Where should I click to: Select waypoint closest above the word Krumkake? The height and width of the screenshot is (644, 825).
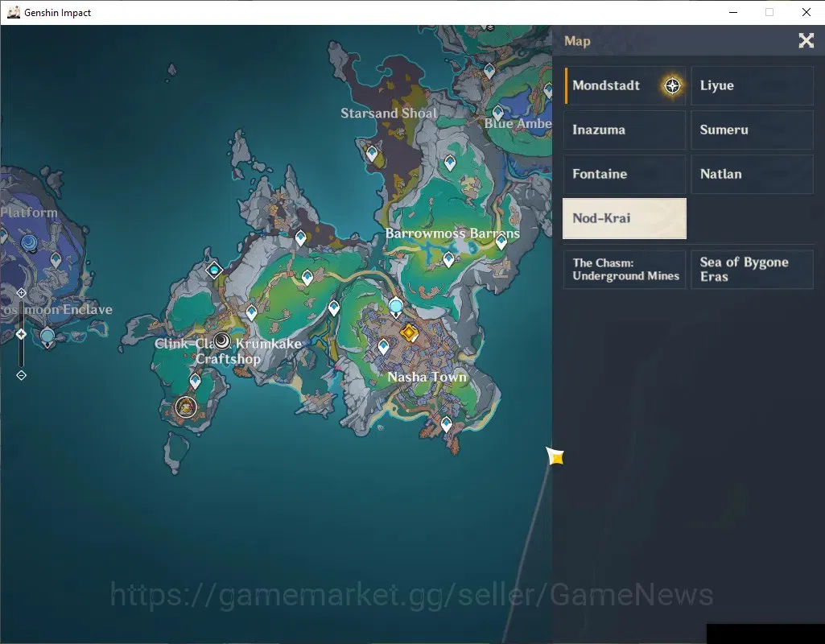(251, 312)
